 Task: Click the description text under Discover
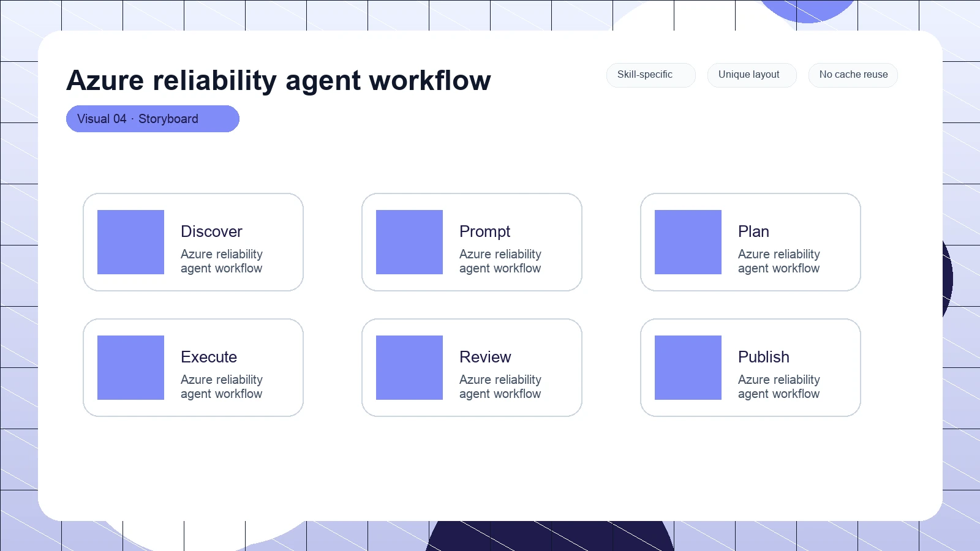tap(222, 261)
